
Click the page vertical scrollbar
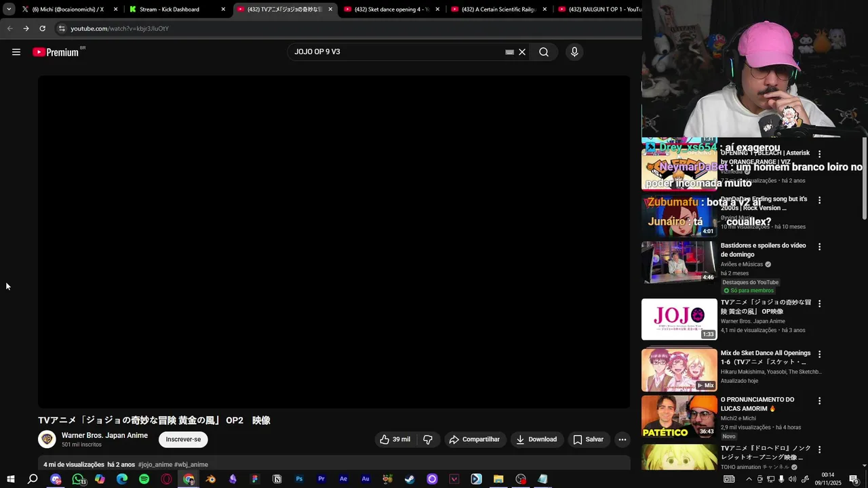click(865, 179)
